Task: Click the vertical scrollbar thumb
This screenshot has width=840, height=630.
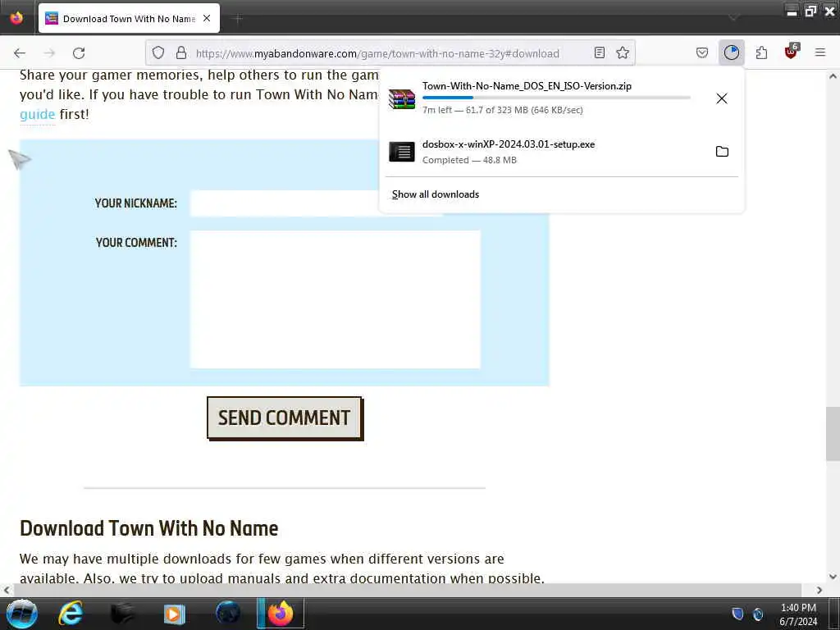Action: click(833, 434)
